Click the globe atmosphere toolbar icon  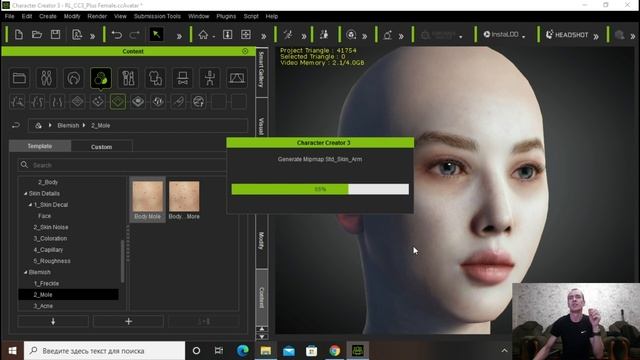(x=351, y=35)
